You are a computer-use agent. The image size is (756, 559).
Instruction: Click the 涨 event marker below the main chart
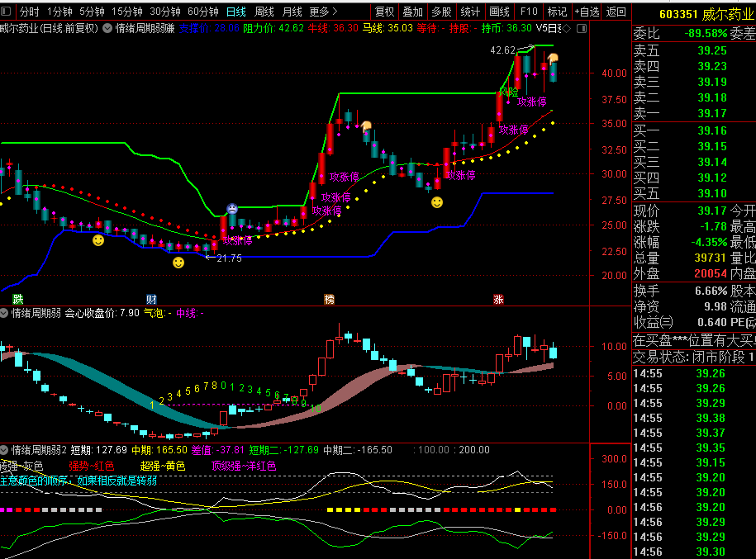498,299
